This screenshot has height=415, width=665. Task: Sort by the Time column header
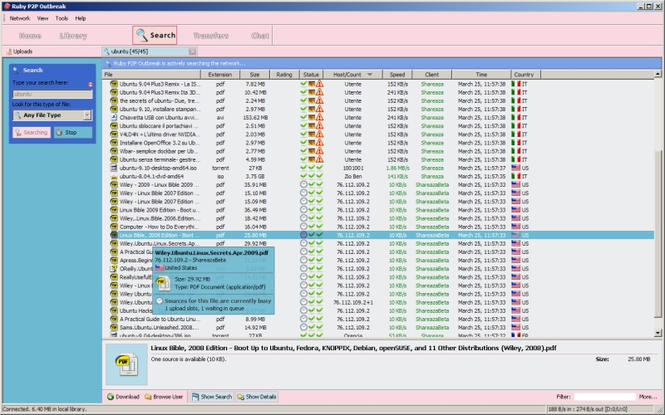point(481,74)
